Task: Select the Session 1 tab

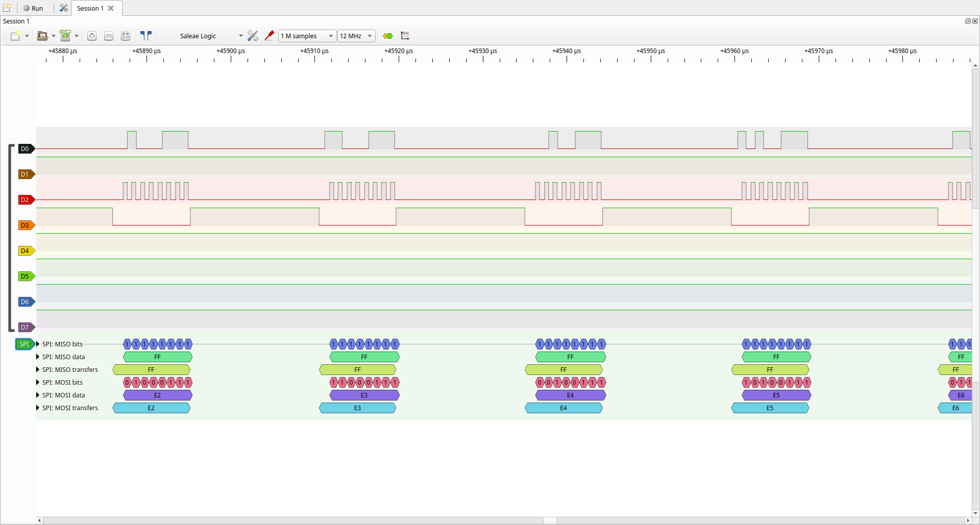Action: 90,8
